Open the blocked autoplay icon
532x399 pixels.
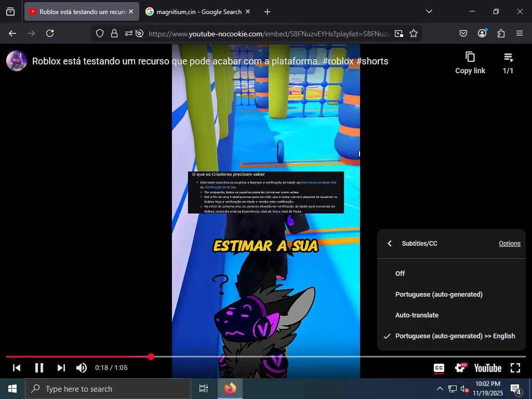click(139, 33)
